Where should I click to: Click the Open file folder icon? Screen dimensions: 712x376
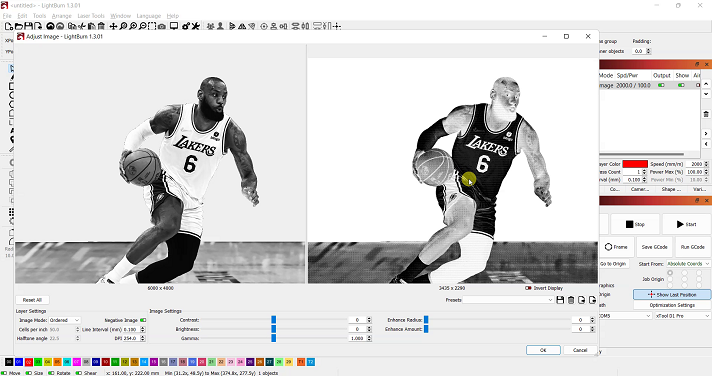point(19,26)
